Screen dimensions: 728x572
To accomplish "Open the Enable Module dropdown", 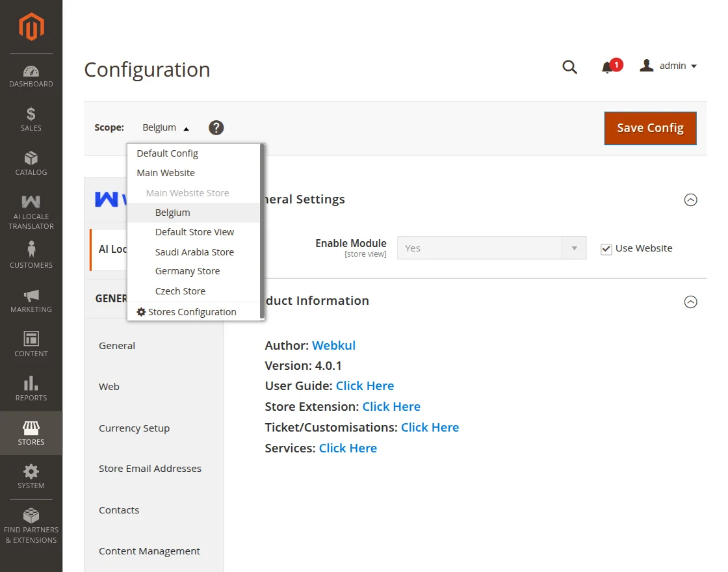I will coord(491,248).
